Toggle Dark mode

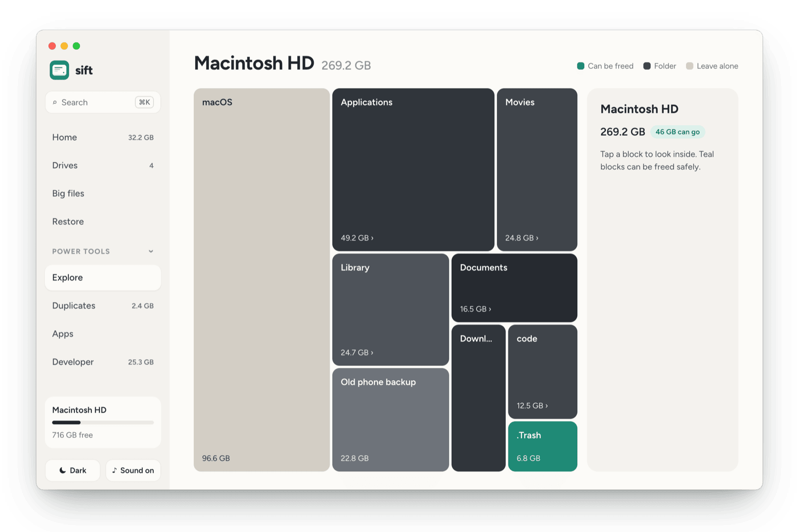(x=73, y=470)
